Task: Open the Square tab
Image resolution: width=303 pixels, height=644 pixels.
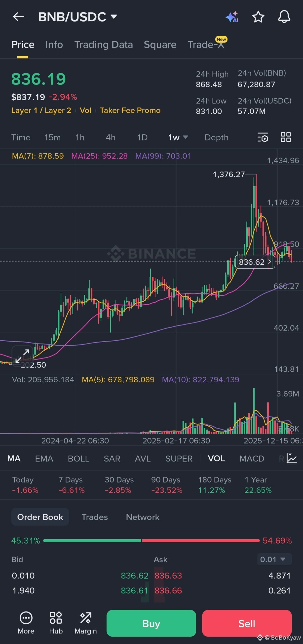Action: pyautogui.click(x=160, y=44)
